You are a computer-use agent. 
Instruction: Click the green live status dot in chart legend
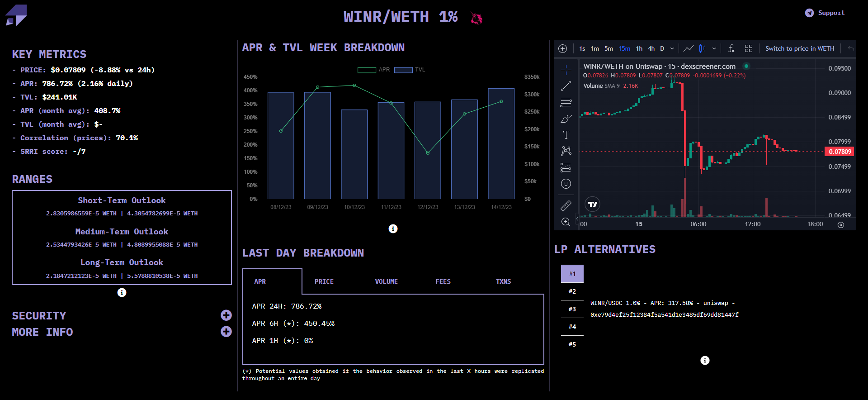click(x=746, y=66)
